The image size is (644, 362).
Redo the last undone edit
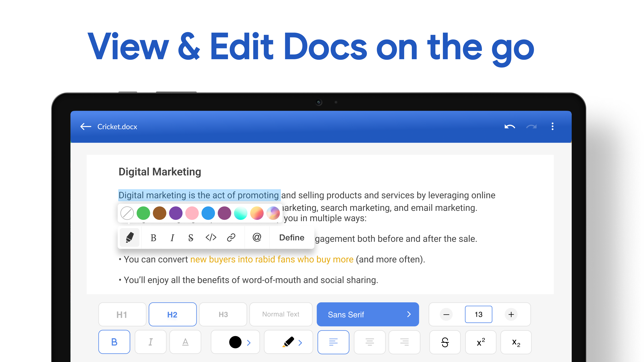[x=531, y=126]
